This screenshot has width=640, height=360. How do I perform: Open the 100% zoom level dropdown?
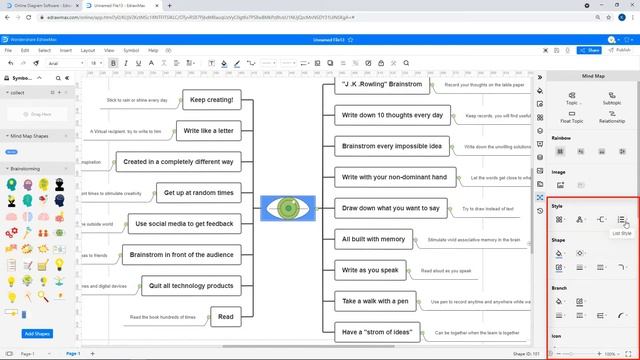[x=612, y=353]
